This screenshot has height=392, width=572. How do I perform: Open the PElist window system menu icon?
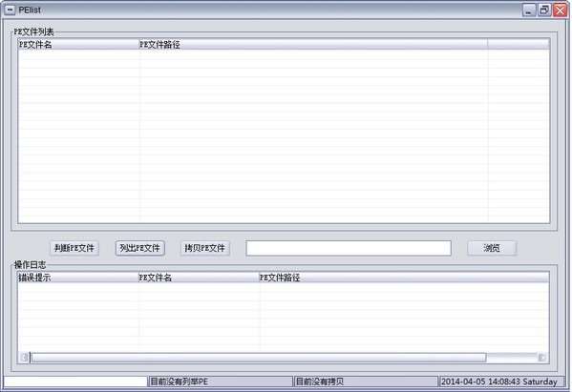(x=10, y=10)
